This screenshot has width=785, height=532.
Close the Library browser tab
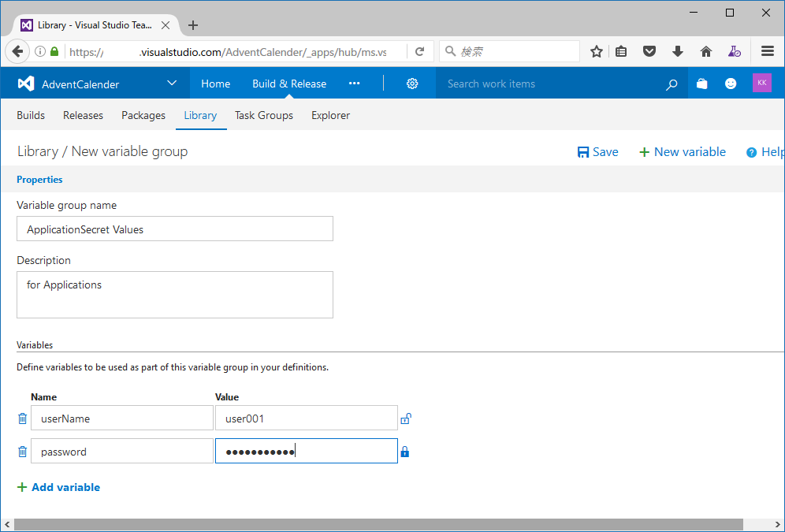(166, 25)
